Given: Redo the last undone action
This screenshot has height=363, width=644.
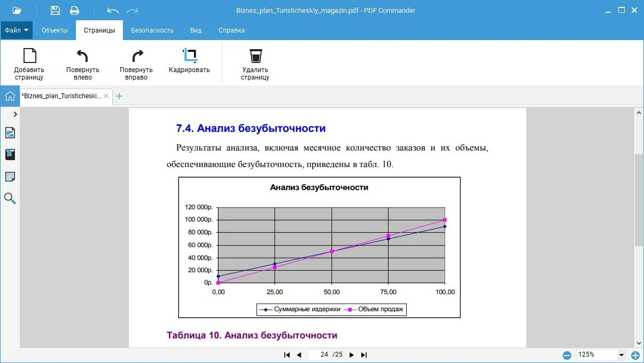Looking at the screenshot, I should click(x=132, y=10).
